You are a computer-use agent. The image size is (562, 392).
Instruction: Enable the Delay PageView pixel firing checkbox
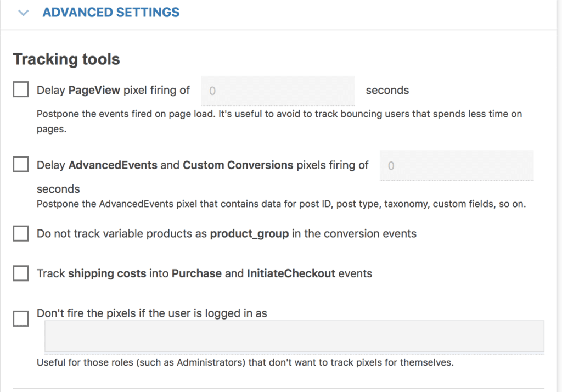tap(21, 90)
